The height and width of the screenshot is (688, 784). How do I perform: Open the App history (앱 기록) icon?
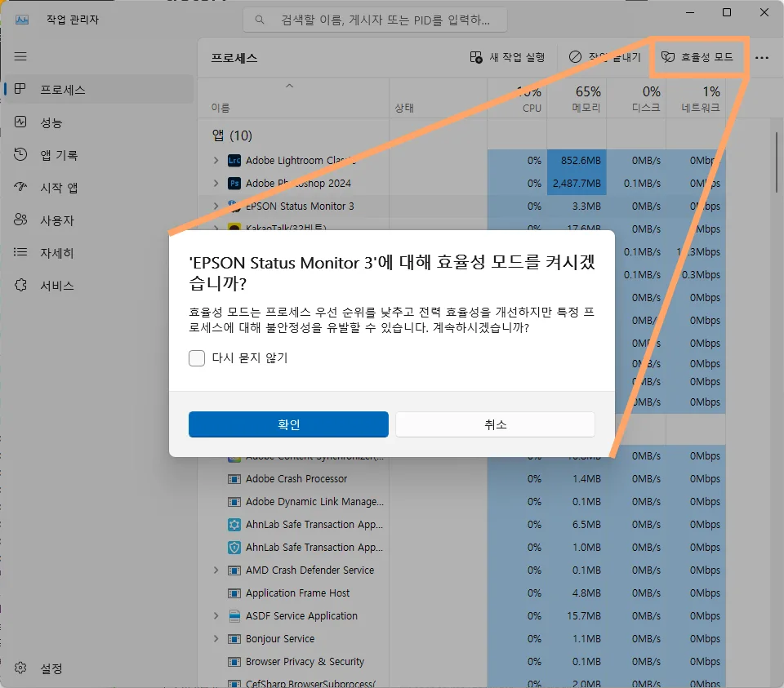tap(20, 154)
